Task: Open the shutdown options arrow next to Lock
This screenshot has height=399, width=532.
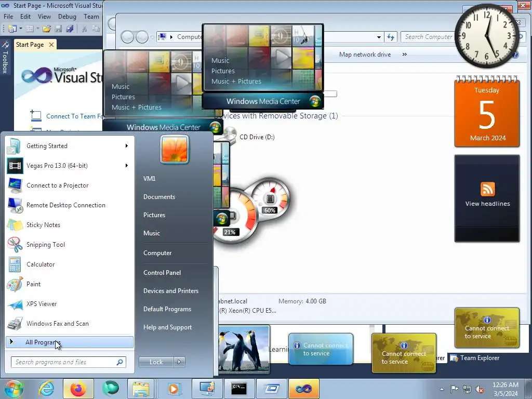Action: 179,362
